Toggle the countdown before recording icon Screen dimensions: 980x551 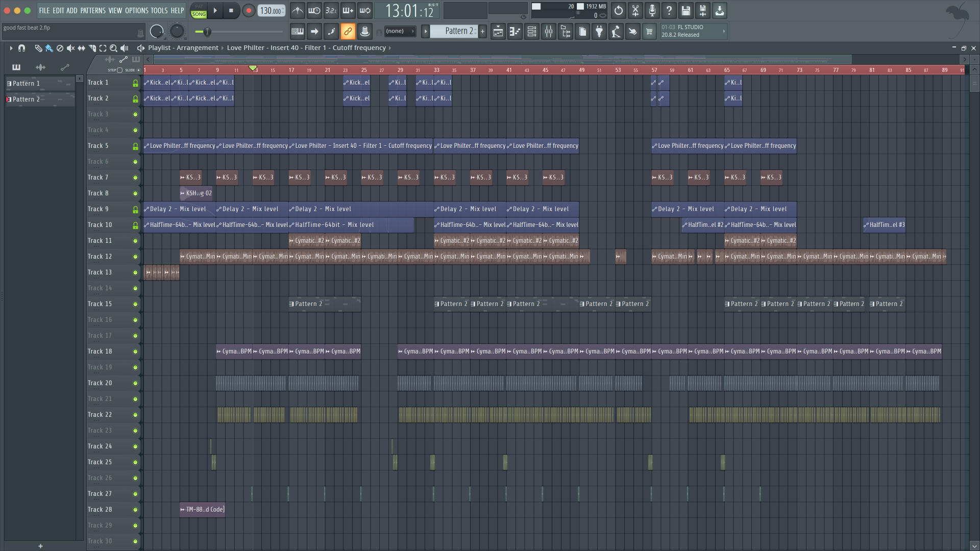(x=331, y=10)
